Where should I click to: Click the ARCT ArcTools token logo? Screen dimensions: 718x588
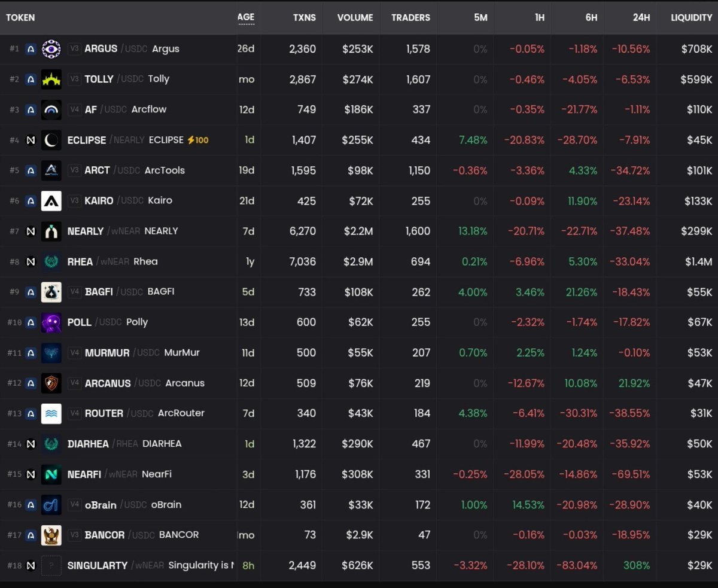point(51,170)
